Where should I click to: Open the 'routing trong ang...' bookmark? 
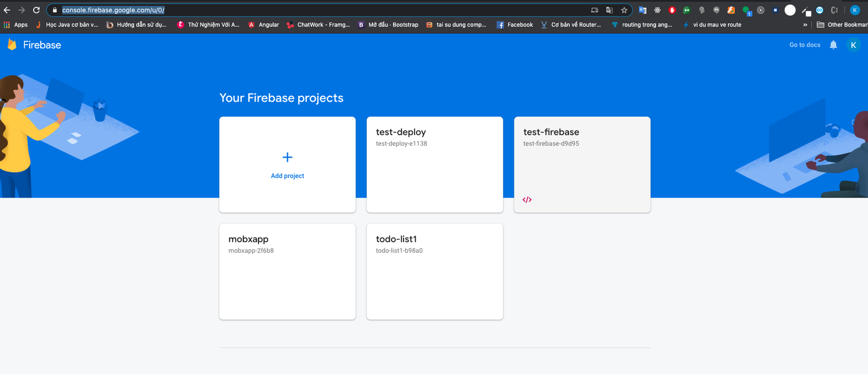[642, 25]
